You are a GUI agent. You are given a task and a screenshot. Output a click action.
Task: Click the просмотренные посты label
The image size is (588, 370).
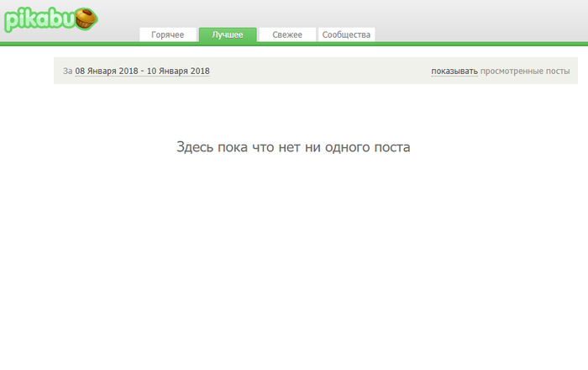coord(525,71)
